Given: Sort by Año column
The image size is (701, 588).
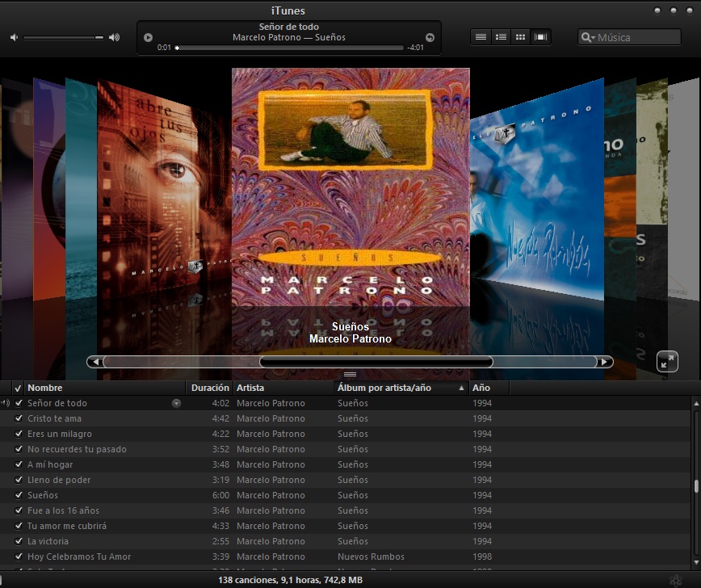Looking at the screenshot, I should point(489,388).
